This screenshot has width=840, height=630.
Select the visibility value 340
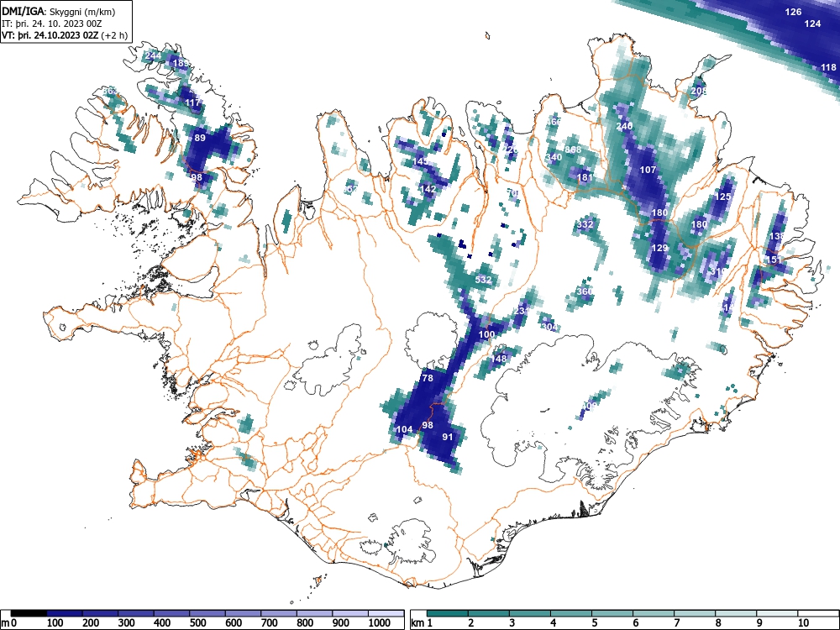[554, 157]
